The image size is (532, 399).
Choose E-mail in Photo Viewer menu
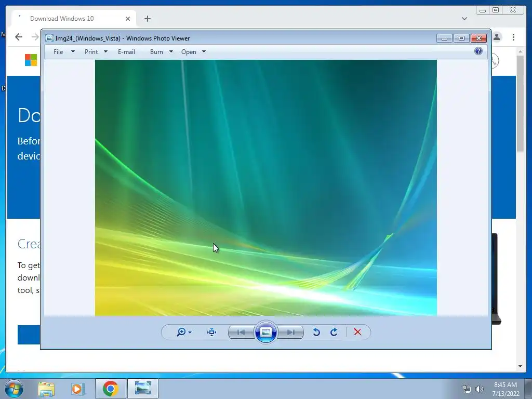126,52
